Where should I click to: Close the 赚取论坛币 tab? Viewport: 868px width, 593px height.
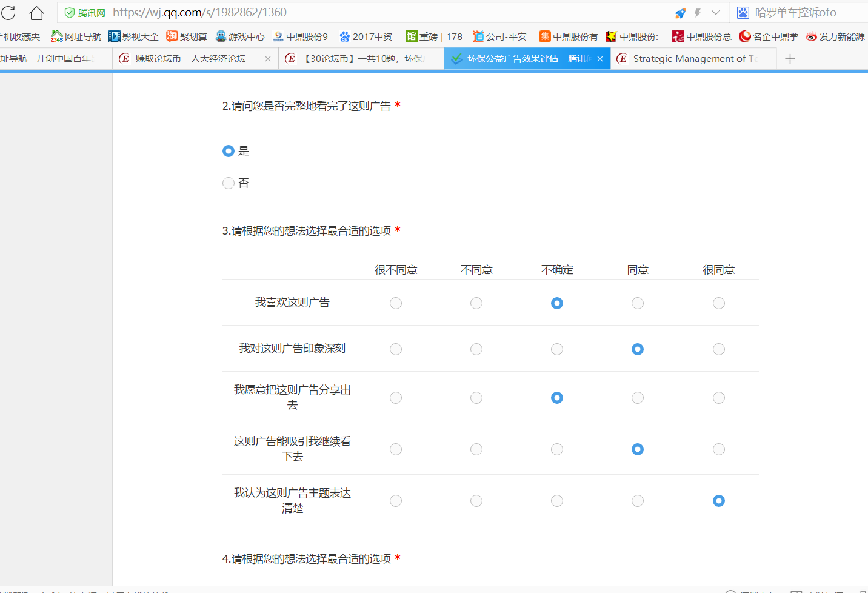[268, 59]
